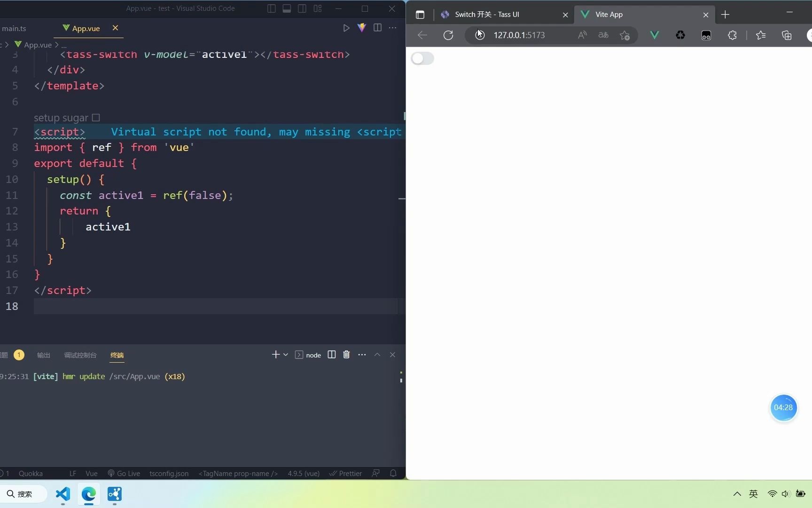This screenshot has height=508, width=812.
Task: Click the Quokka status bar item
Action: pyautogui.click(x=31, y=473)
